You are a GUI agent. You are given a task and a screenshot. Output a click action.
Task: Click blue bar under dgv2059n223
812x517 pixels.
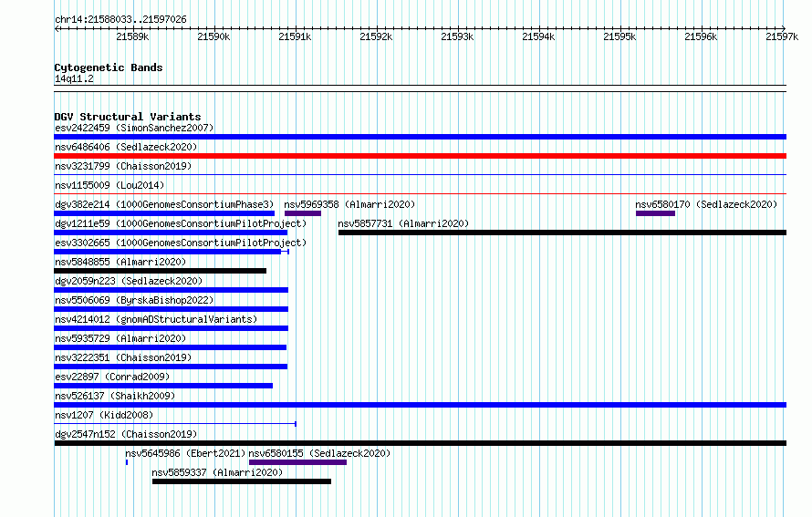[x=171, y=290]
